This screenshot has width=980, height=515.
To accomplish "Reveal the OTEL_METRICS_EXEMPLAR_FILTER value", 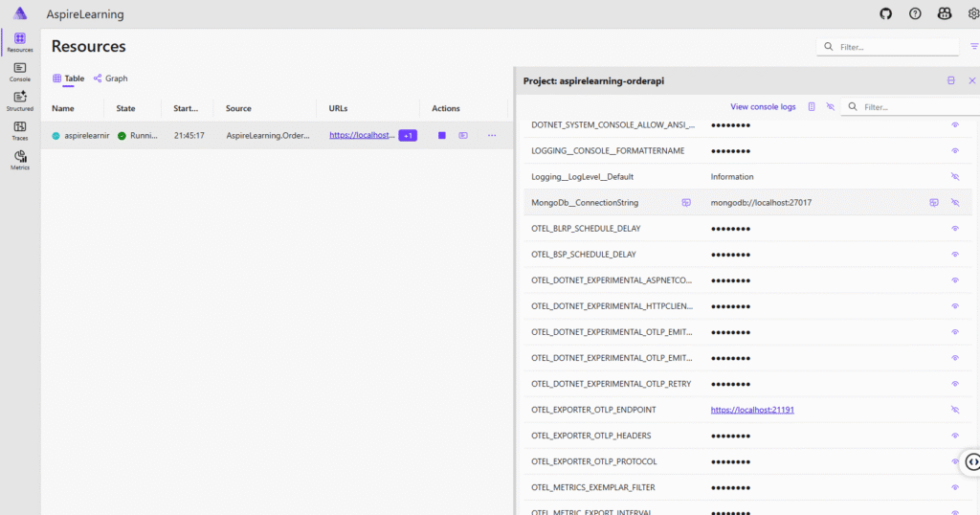I will point(955,487).
